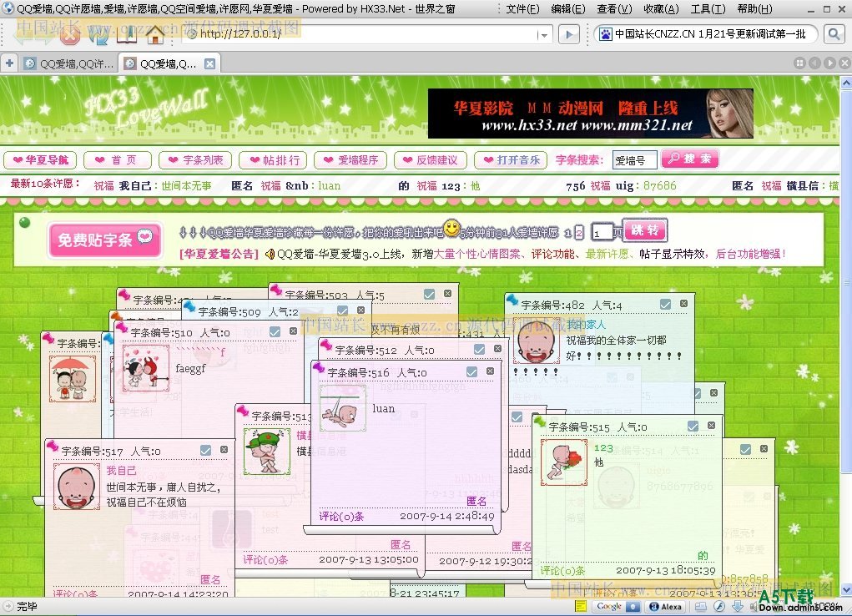Click the search magnifier icon at top right
Viewport: 852px width, 616px height.
coord(834,35)
